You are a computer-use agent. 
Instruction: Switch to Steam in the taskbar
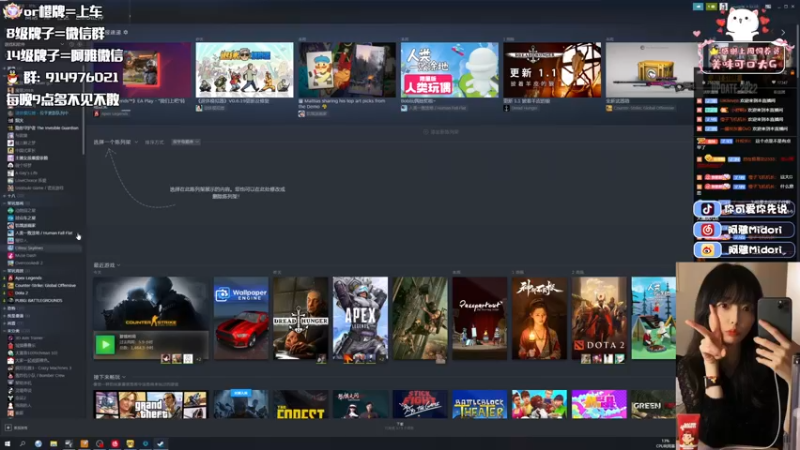[160, 444]
